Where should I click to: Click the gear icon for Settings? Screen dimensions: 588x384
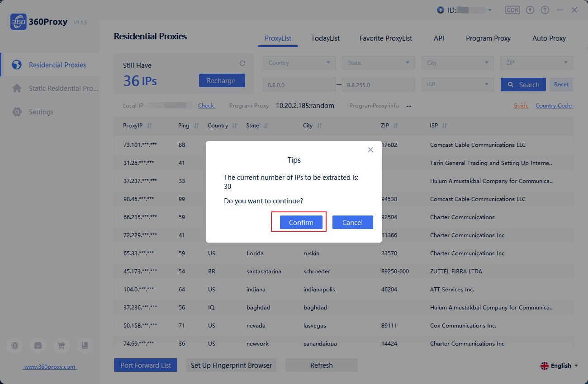(x=17, y=112)
